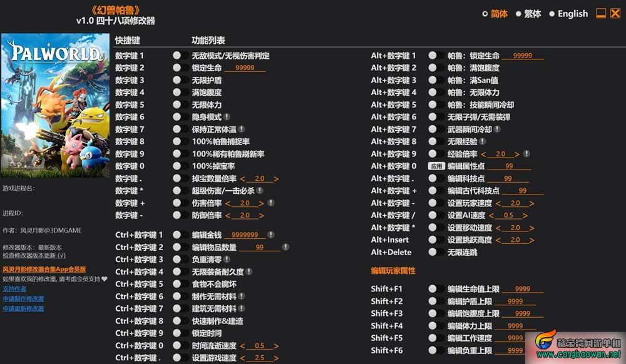The image size is (626, 364).
Task: Click info icon next to 无限经验
Action: click(x=482, y=141)
